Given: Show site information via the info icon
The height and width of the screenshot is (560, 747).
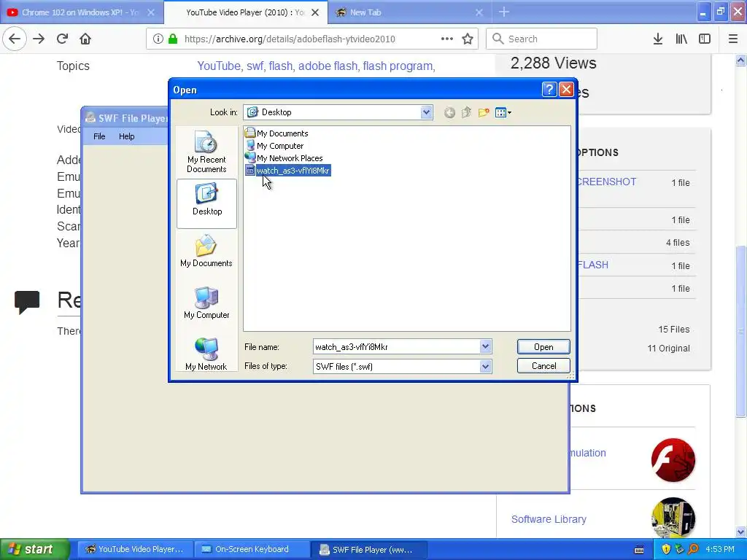Looking at the screenshot, I should [x=158, y=39].
